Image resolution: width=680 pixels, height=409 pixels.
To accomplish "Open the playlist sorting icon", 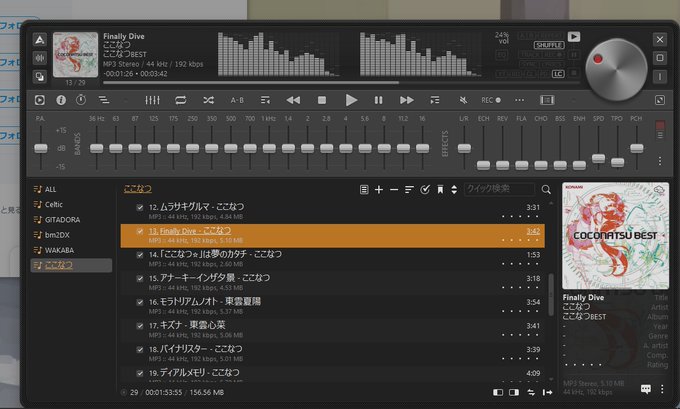I will click(x=409, y=190).
